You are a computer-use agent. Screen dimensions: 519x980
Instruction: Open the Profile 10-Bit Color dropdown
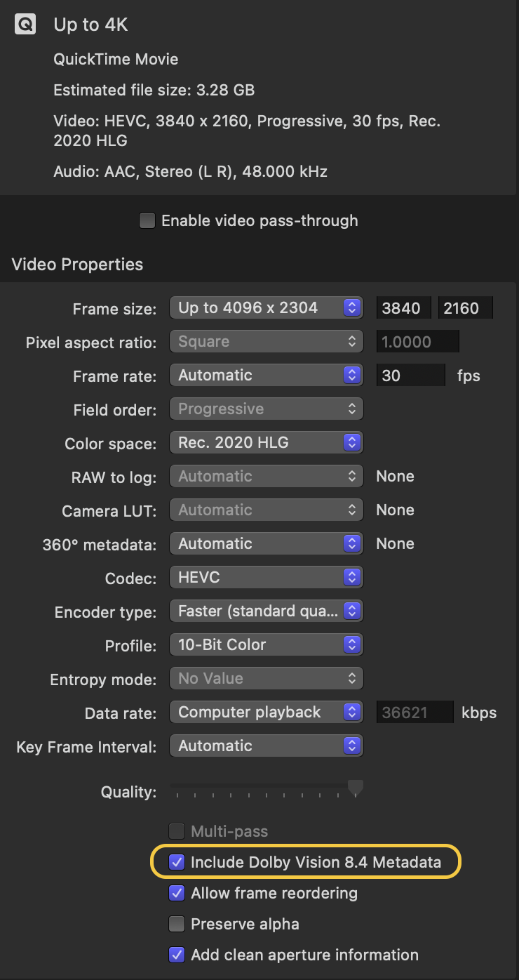(x=267, y=644)
